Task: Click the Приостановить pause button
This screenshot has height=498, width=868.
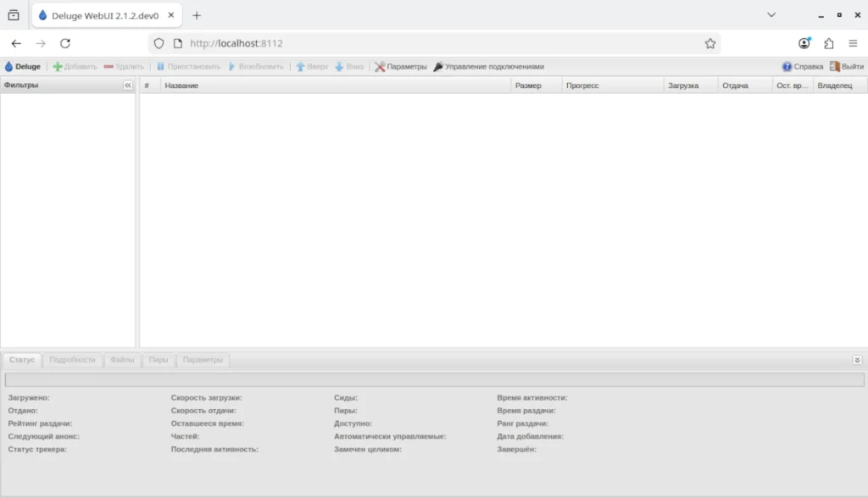Action: [x=188, y=66]
